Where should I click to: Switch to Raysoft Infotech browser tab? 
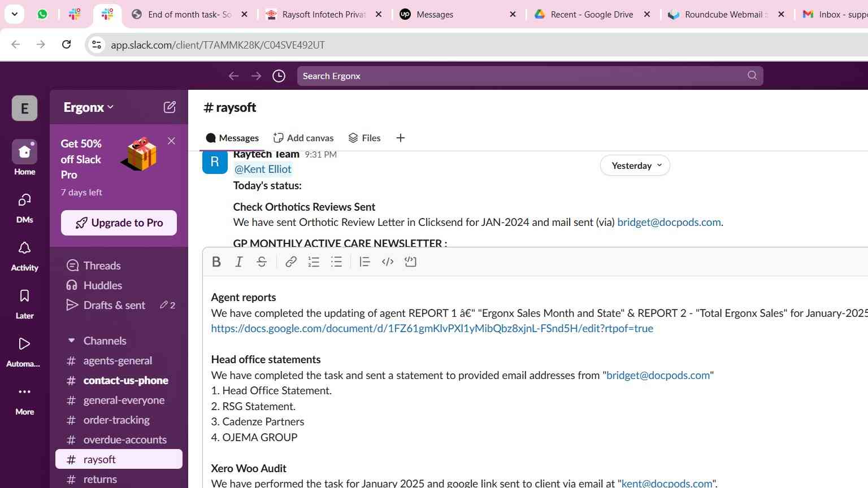click(324, 15)
